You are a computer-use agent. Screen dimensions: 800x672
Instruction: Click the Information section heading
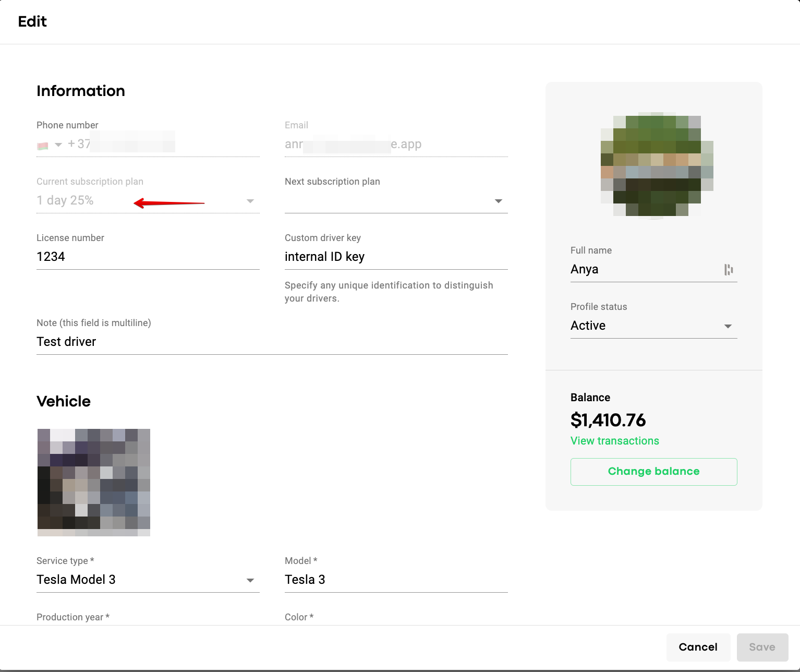[x=81, y=91]
